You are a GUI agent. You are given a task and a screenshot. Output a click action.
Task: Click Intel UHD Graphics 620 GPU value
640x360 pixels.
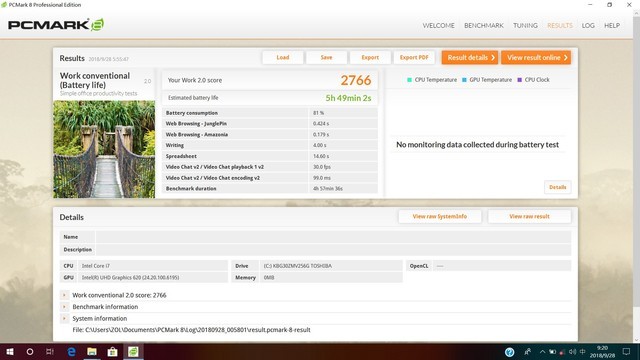point(130,278)
